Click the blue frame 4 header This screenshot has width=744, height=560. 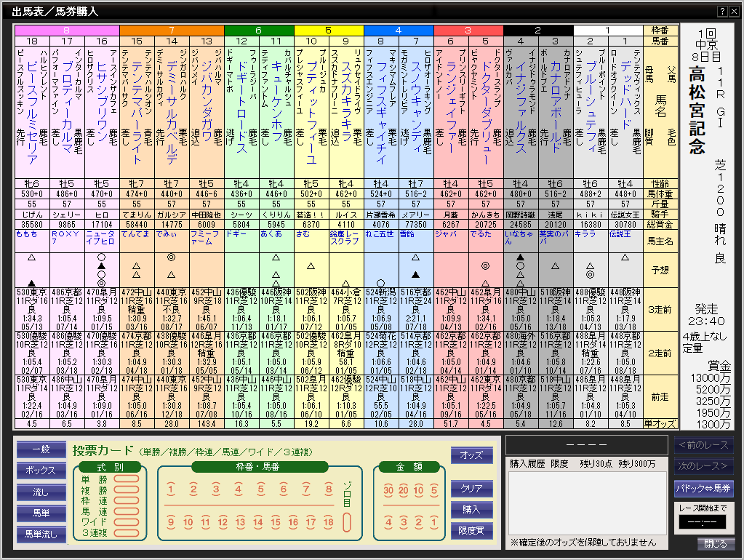(399, 31)
